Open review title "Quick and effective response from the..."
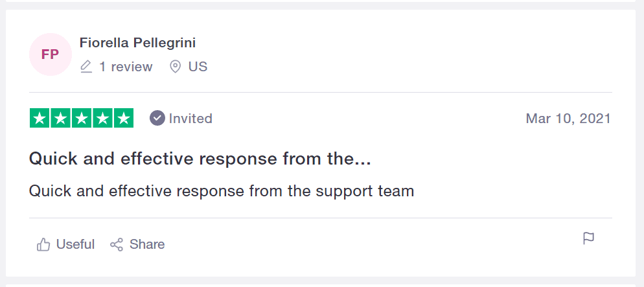 (200, 159)
